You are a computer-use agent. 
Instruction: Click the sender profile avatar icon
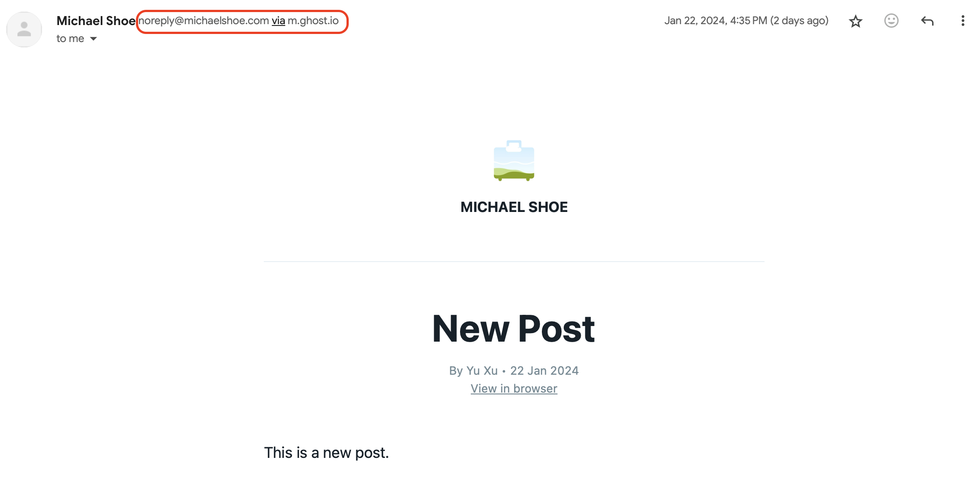coord(24,30)
